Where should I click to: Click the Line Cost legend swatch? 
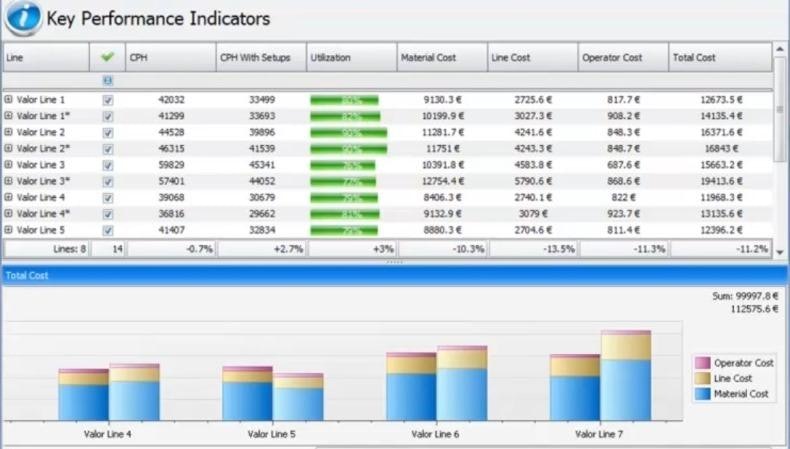pyautogui.click(x=702, y=379)
